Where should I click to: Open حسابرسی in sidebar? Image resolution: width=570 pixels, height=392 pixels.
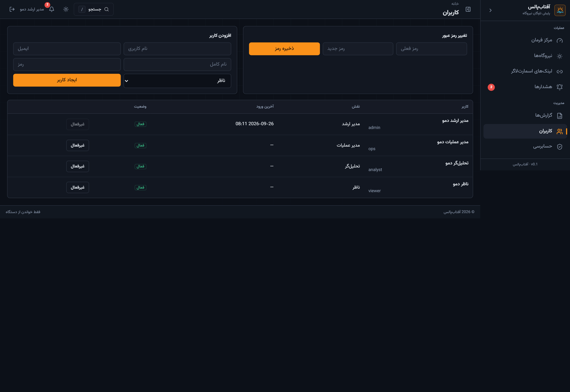(525, 147)
